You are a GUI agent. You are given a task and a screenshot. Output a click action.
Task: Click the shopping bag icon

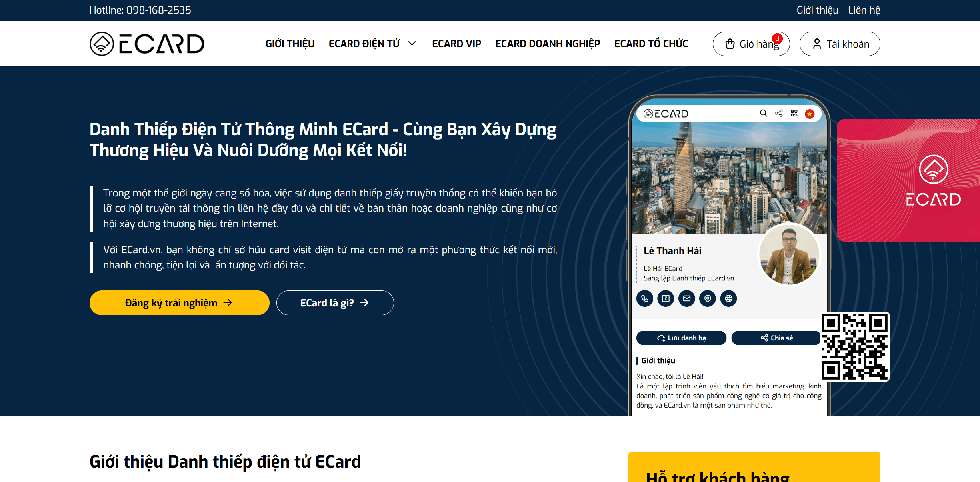coord(730,44)
